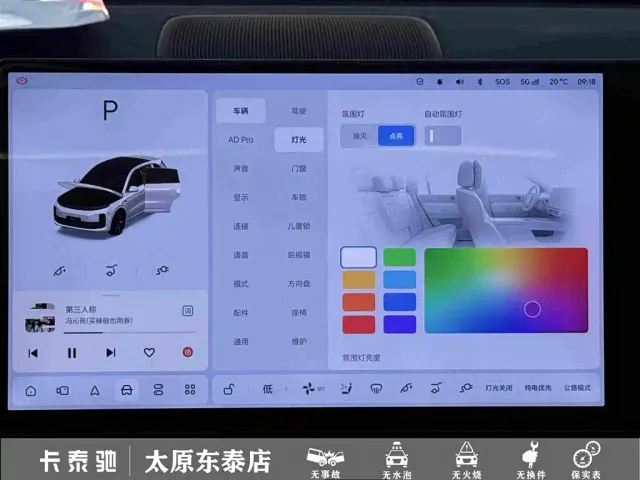Viewport: 640px width, 480px height.
Task: Skip to the next track
Action: (x=111, y=352)
